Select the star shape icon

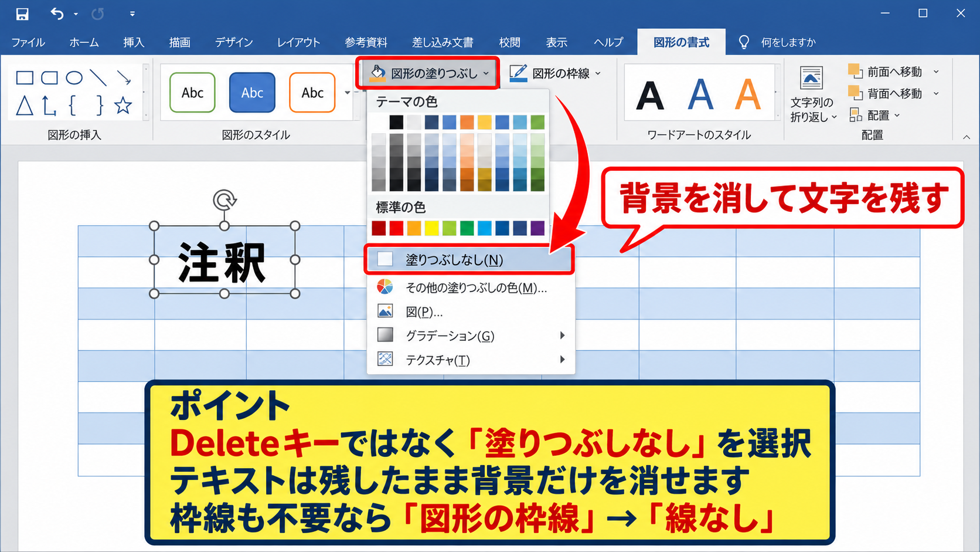123,106
